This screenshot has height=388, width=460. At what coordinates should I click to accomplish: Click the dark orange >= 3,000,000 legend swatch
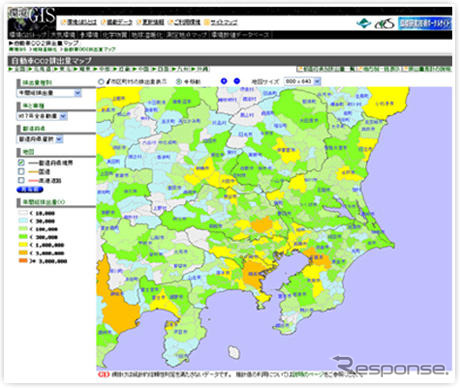pos(23,261)
